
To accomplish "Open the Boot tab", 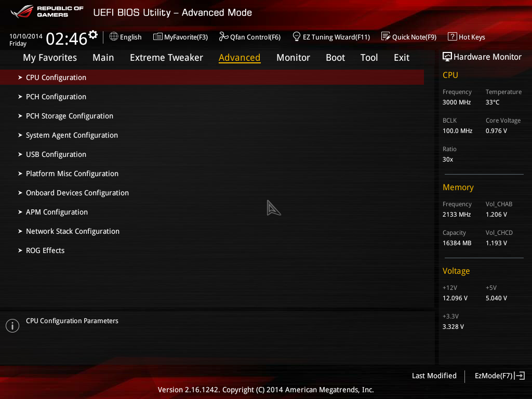I will tap(335, 58).
